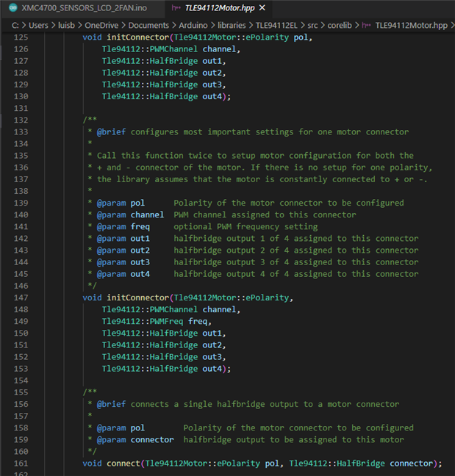This screenshot has width=455, height=476.
Task: Click the TLE94112Motor.hpp breadcrumb file name
Action: pyautogui.click(x=411, y=24)
